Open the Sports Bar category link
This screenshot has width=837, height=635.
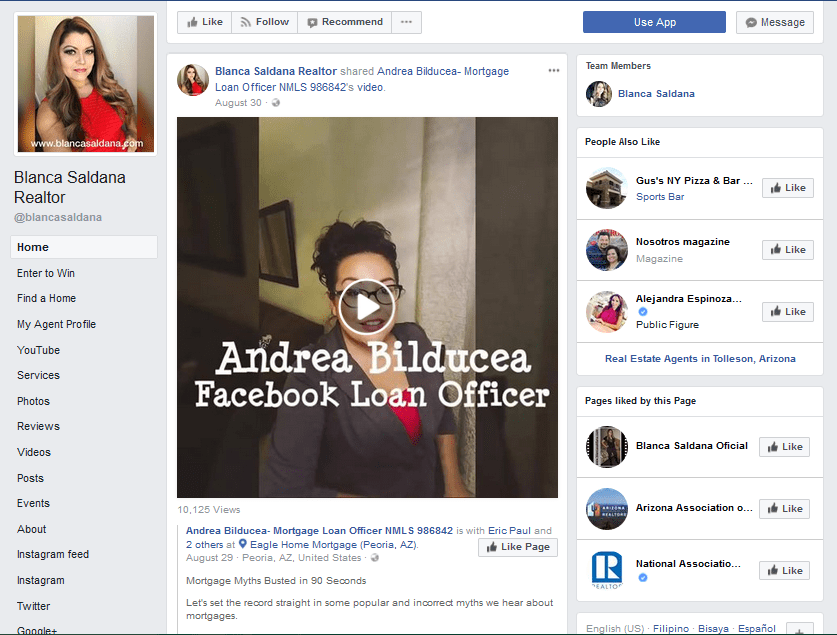tap(660, 197)
